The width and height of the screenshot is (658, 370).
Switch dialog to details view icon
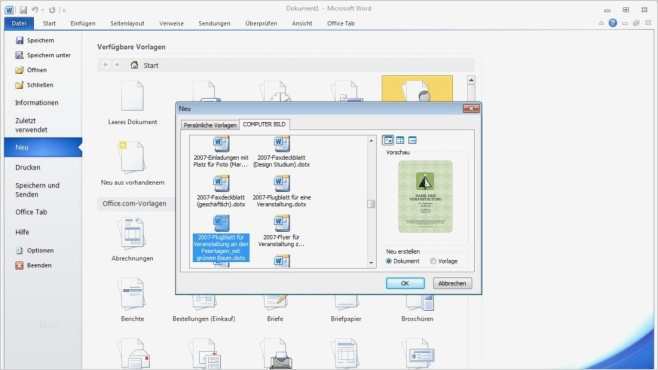[412, 140]
